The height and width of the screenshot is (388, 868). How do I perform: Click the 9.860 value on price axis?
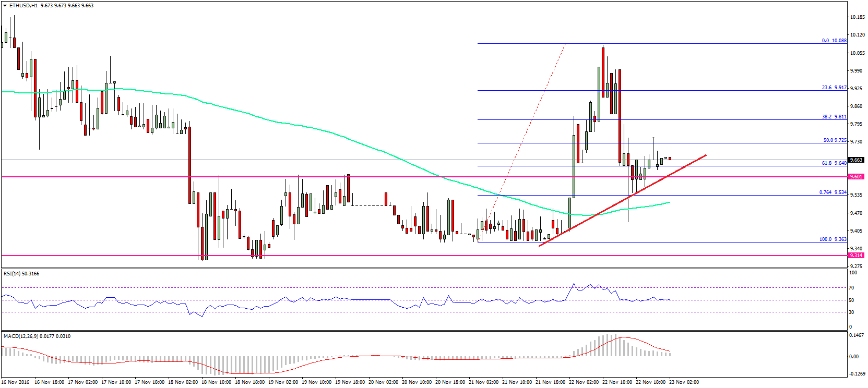tap(855, 106)
